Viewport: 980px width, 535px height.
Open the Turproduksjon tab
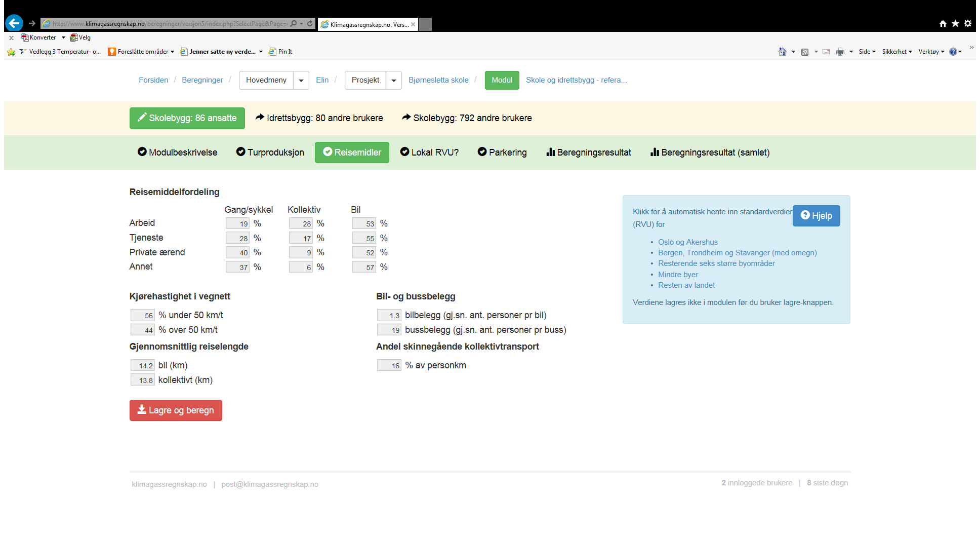pyautogui.click(x=270, y=152)
